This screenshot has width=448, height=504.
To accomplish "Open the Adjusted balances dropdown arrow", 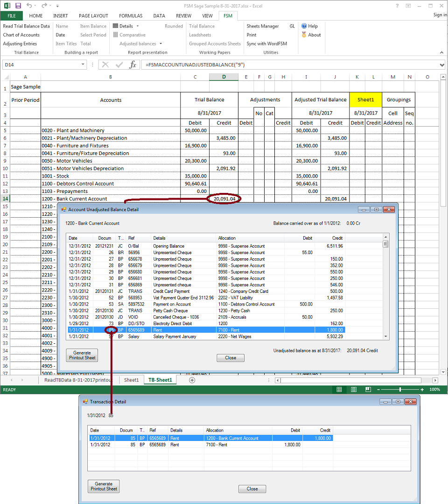I will tap(161, 44).
